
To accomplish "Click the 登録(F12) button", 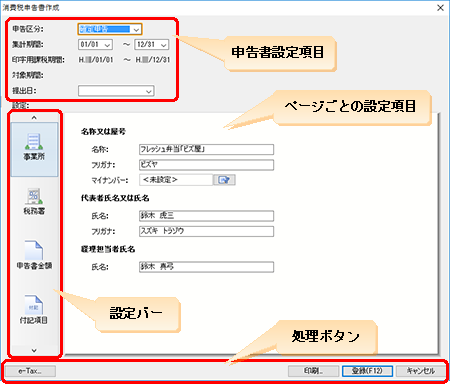I will (x=367, y=371).
